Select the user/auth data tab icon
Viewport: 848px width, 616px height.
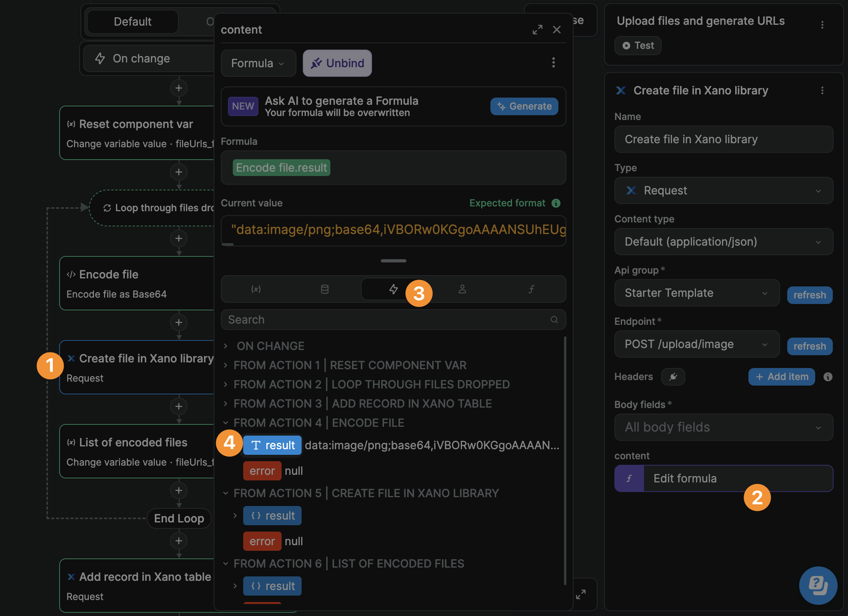pos(462,289)
